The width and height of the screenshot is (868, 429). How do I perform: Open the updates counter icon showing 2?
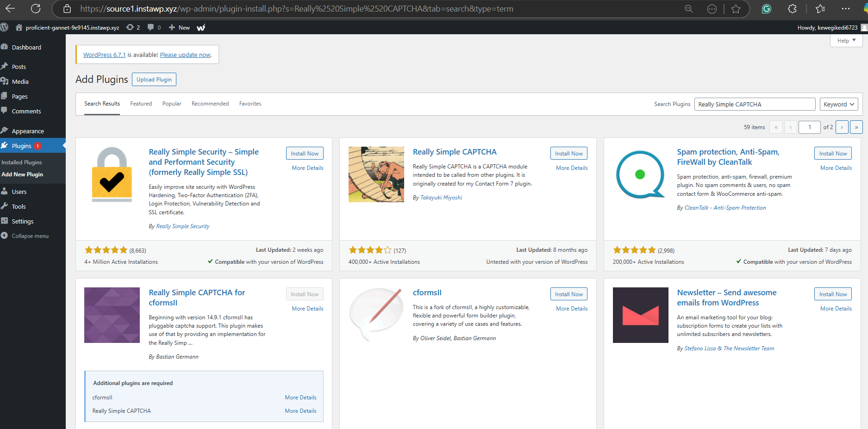pyautogui.click(x=133, y=28)
